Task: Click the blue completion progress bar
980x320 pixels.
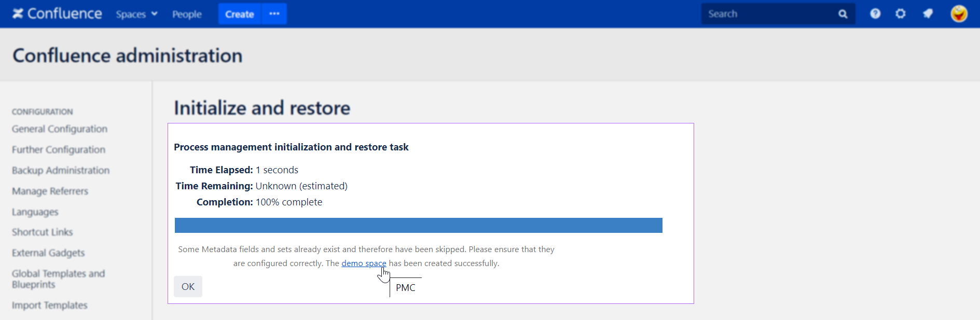Action: coord(418,225)
